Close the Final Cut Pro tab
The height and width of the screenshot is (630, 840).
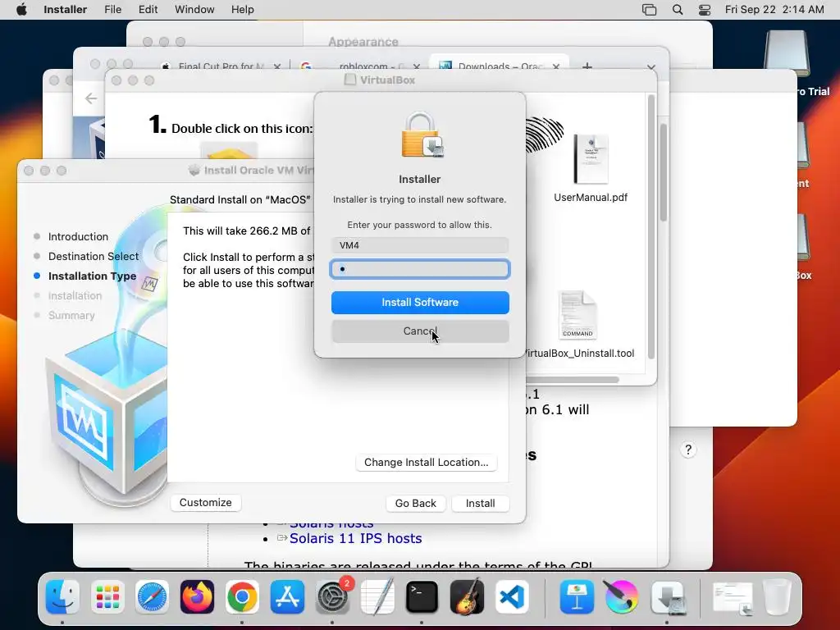[277, 66]
